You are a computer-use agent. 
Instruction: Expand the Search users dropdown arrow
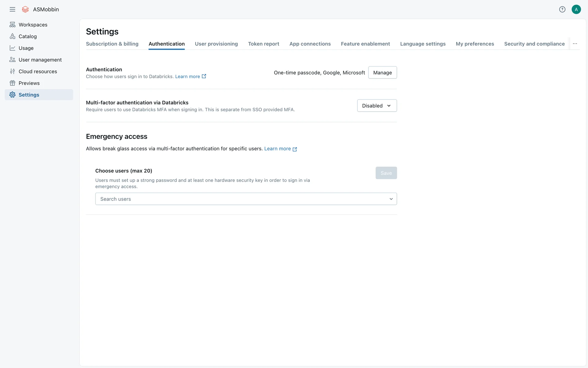391,199
